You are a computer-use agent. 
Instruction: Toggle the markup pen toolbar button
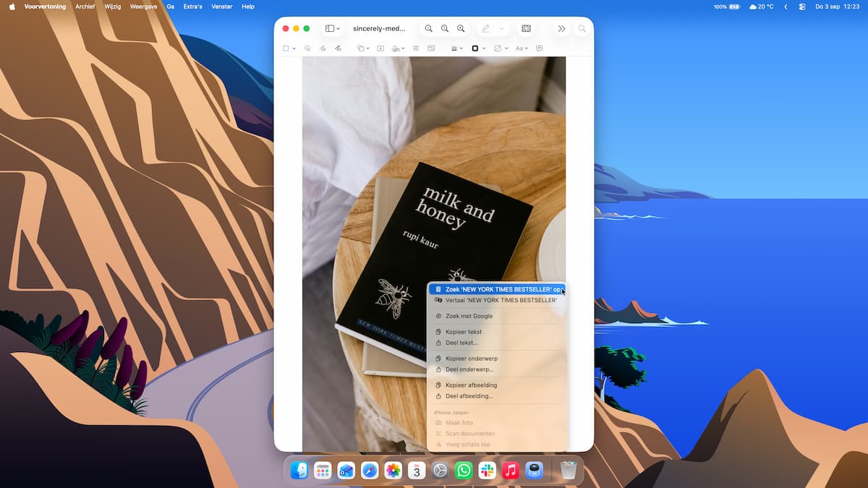coord(485,28)
